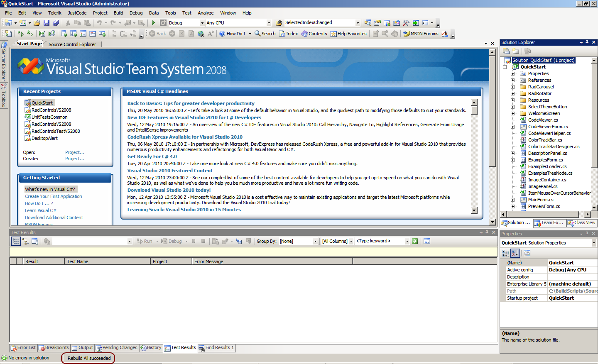Collapse the QuickStart project node
The height and width of the screenshot is (364, 598).
click(x=505, y=67)
